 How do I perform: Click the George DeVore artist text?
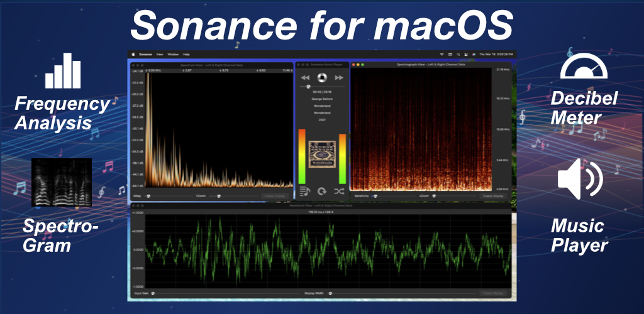322,99
